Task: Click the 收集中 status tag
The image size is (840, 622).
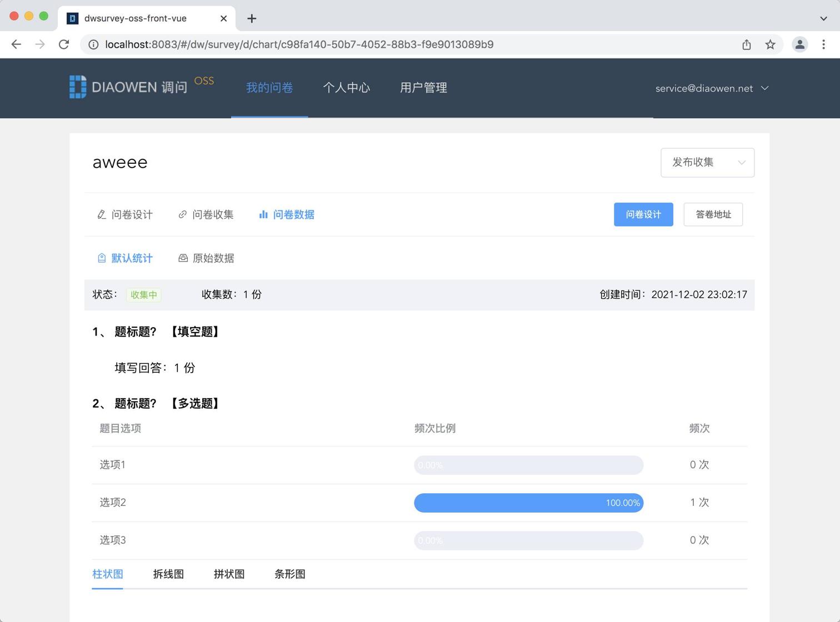Action: click(x=144, y=295)
